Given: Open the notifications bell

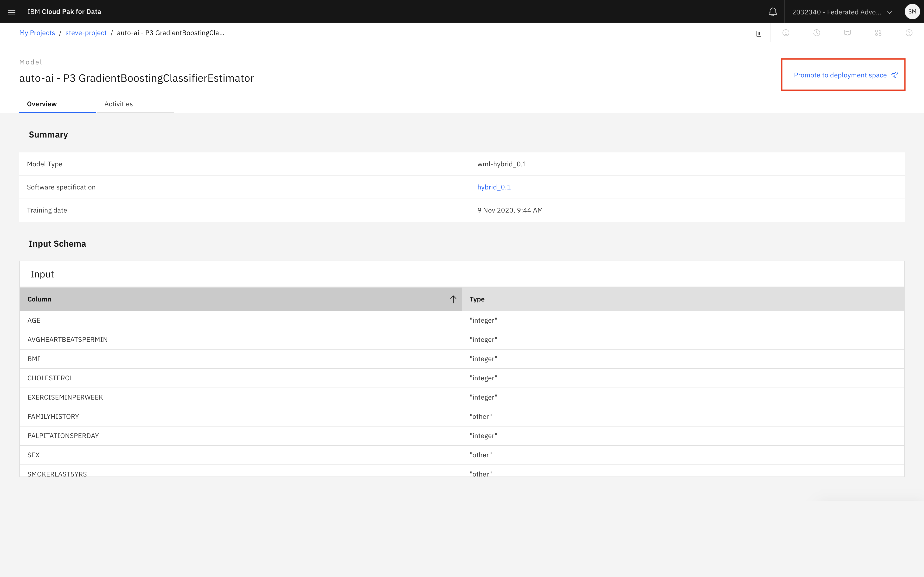Looking at the screenshot, I should click(x=772, y=12).
